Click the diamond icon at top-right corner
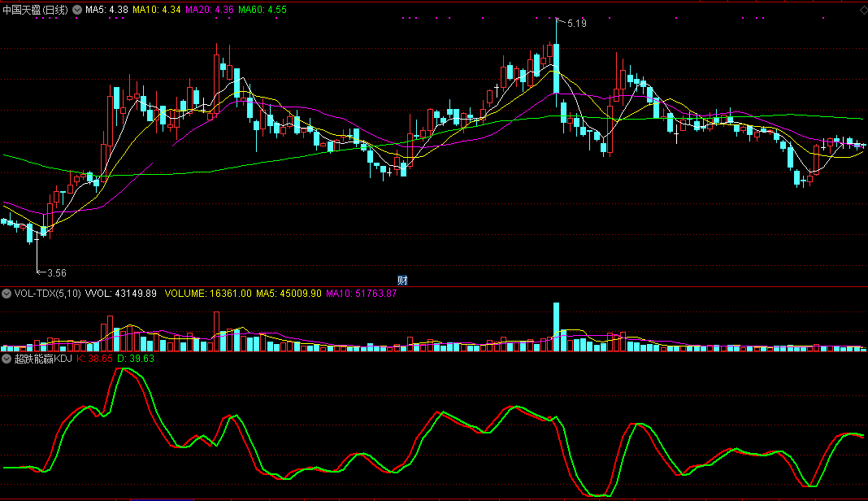The width and height of the screenshot is (868, 501). click(x=862, y=10)
